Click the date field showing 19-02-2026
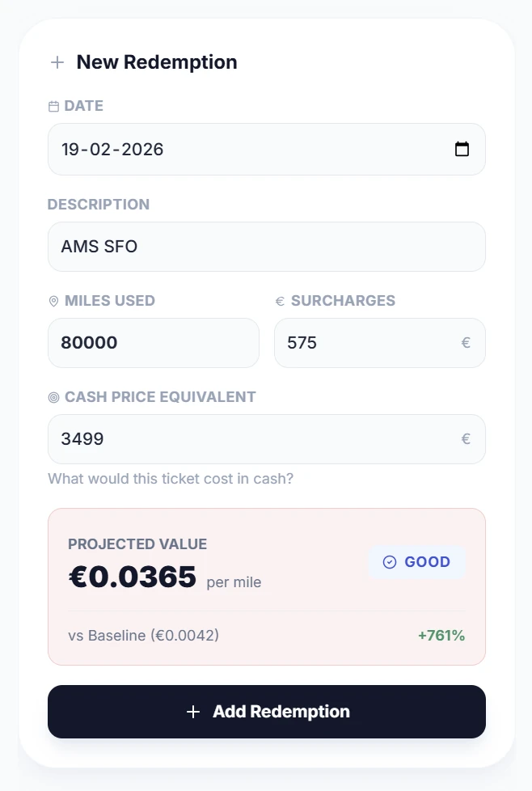 (243, 149)
